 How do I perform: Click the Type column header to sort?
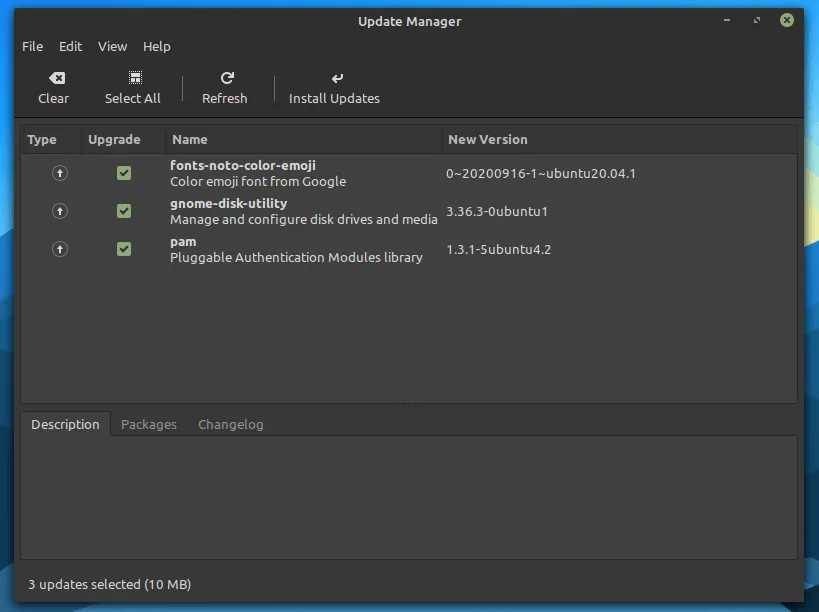[x=40, y=139]
